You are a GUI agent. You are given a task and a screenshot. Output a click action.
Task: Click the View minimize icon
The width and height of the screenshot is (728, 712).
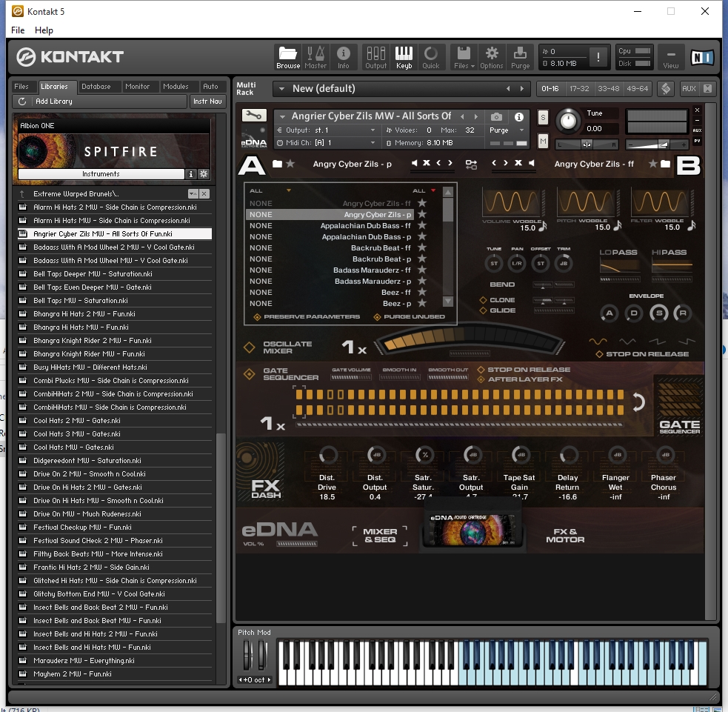pos(670,57)
